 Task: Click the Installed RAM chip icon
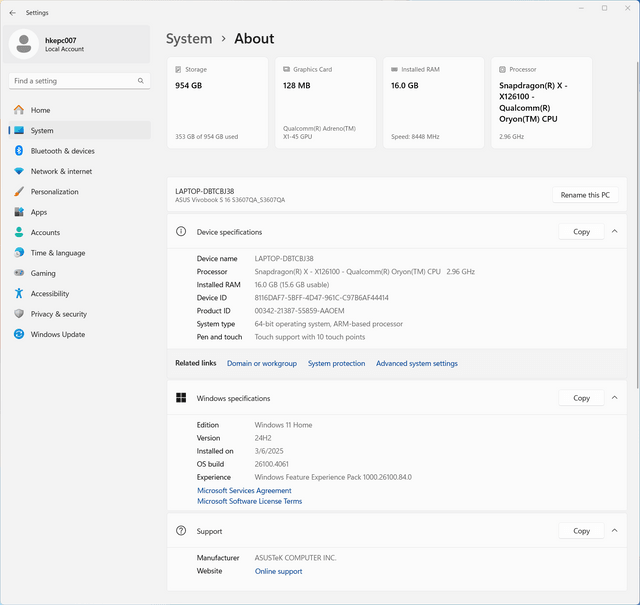pyautogui.click(x=394, y=69)
